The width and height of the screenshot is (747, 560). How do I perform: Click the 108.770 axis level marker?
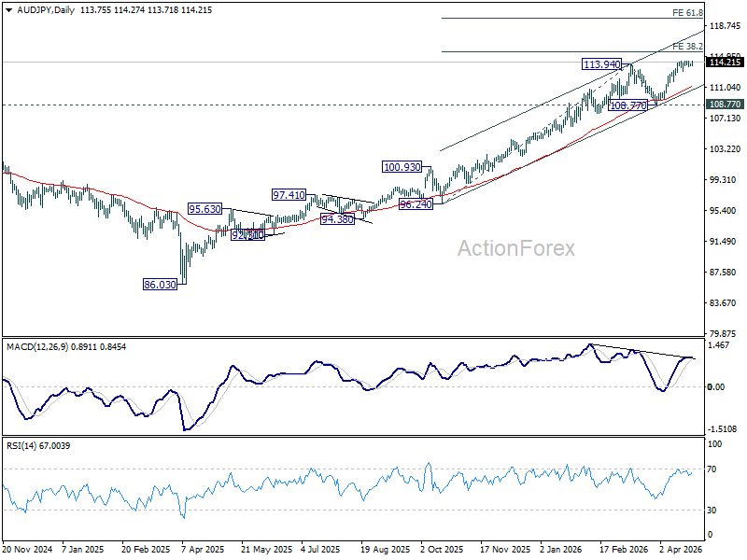pos(726,105)
